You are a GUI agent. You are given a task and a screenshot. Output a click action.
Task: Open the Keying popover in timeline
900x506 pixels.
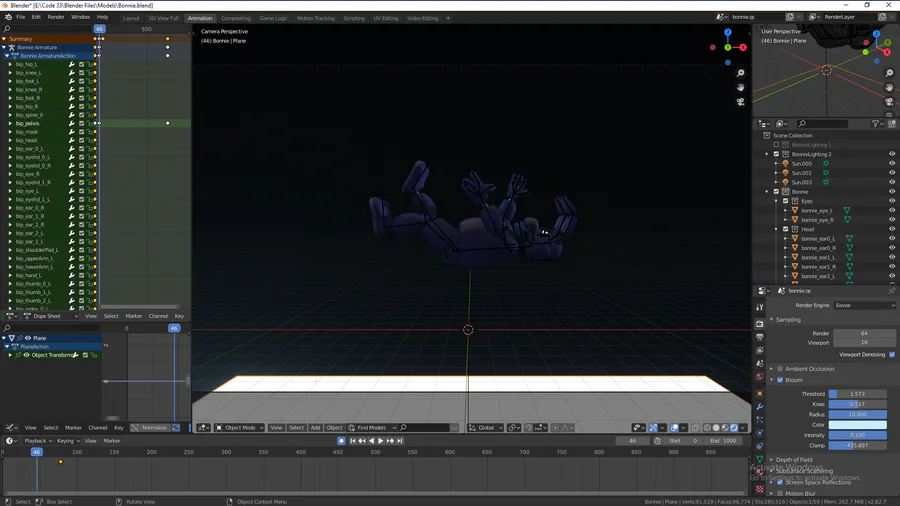click(x=68, y=441)
